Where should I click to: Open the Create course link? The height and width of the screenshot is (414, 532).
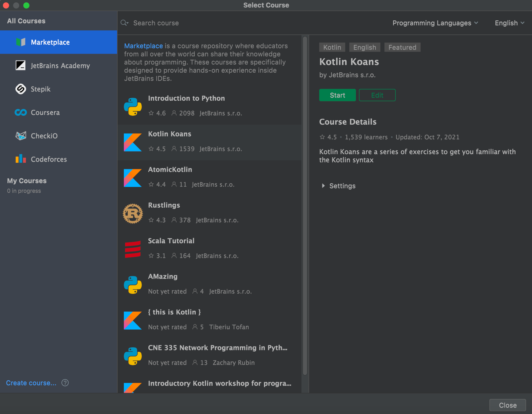point(31,383)
